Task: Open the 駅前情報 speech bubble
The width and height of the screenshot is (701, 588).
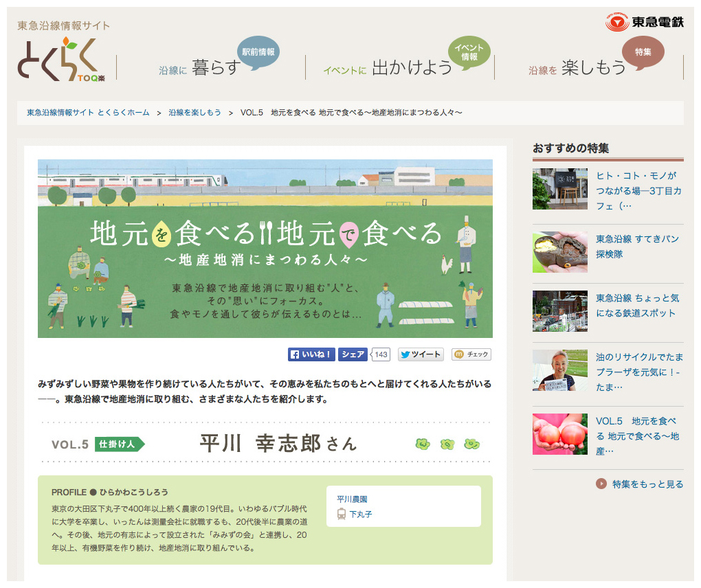Action: pos(258,53)
